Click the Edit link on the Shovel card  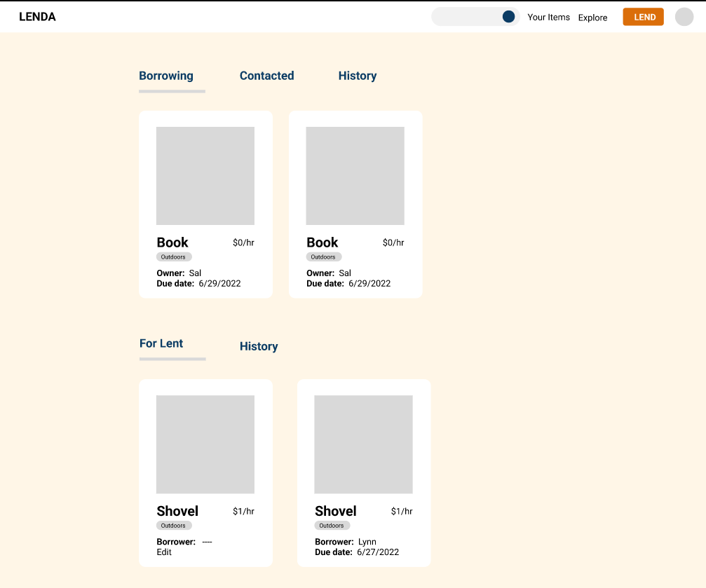point(164,552)
